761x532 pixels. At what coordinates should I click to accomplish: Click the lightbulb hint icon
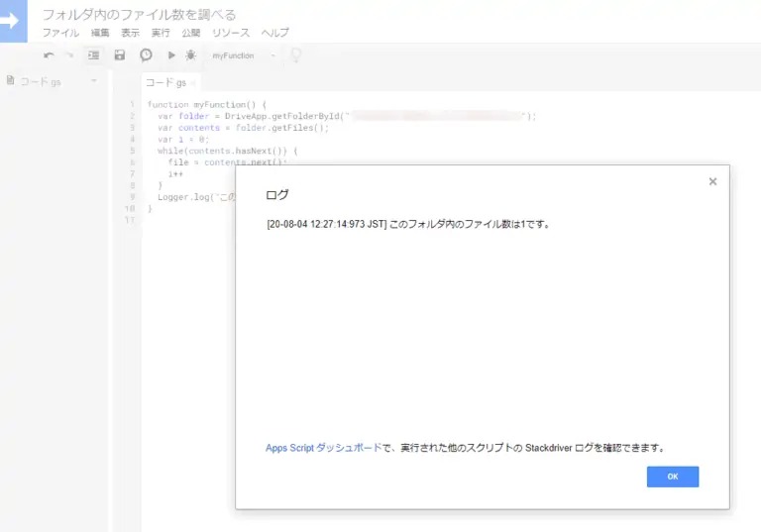[295, 55]
